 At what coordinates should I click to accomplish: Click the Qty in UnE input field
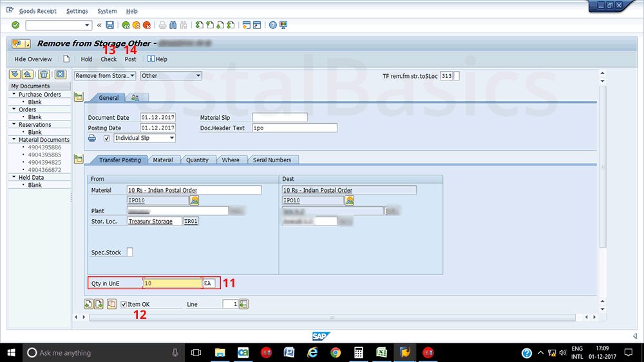click(173, 283)
